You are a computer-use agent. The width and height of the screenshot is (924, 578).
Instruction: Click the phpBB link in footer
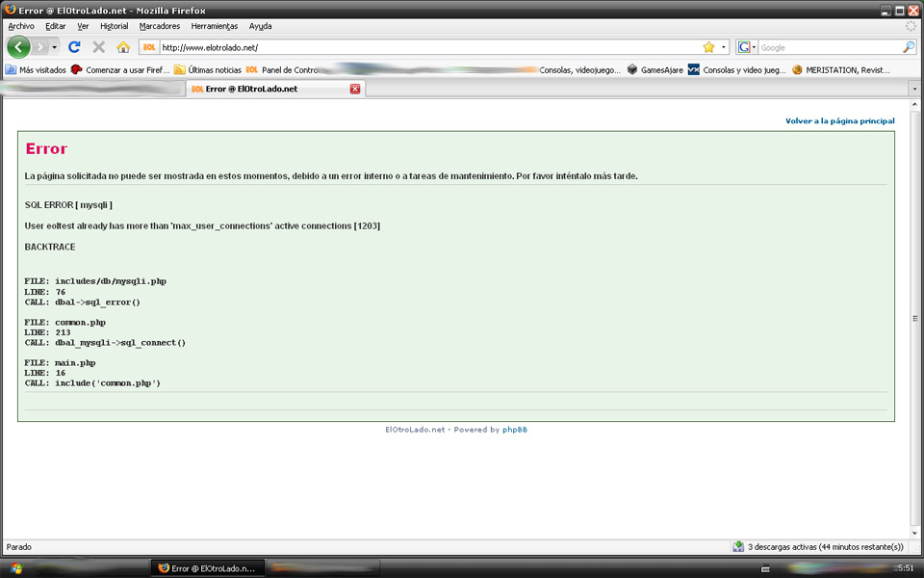tap(514, 430)
